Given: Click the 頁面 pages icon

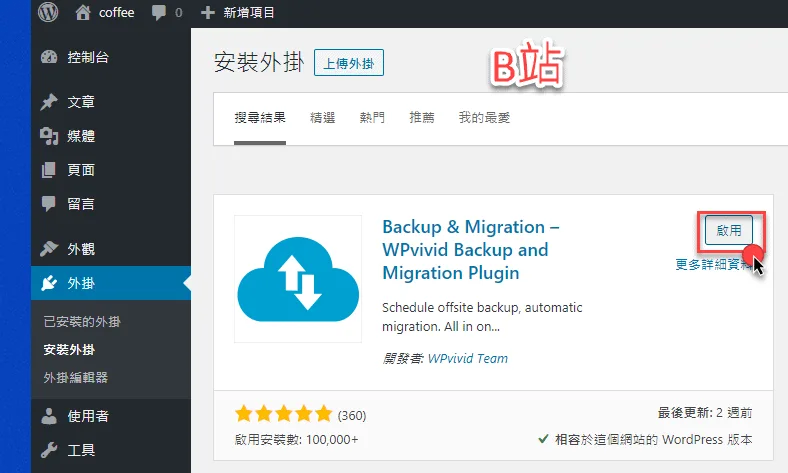Looking at the screenshot, I should (49, 170).
